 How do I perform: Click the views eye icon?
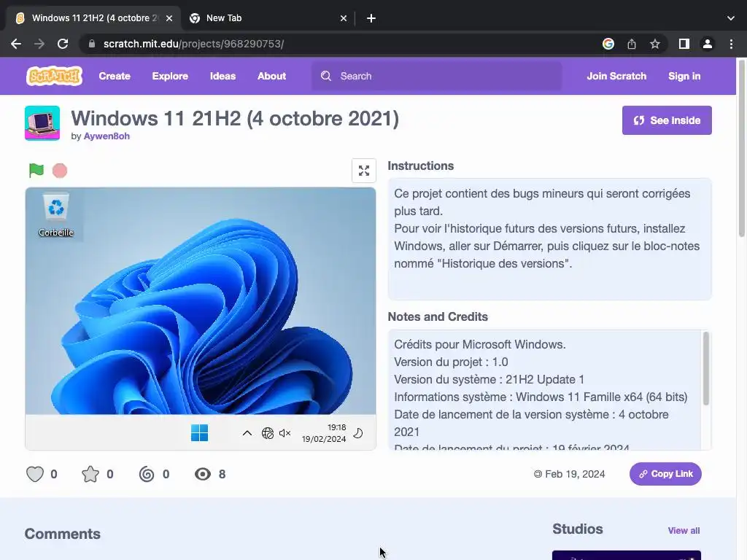tap(203, 474)
